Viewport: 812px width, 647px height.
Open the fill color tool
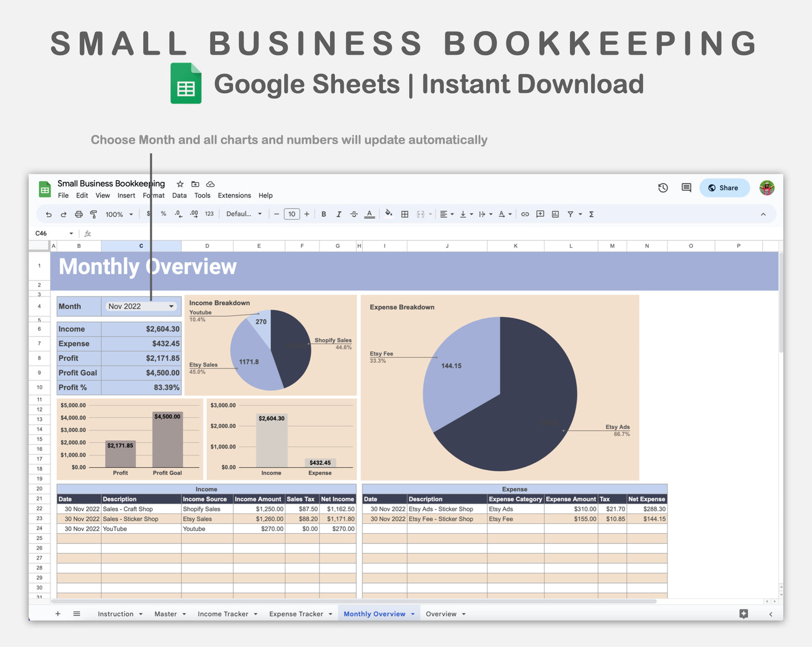(389, 214)
